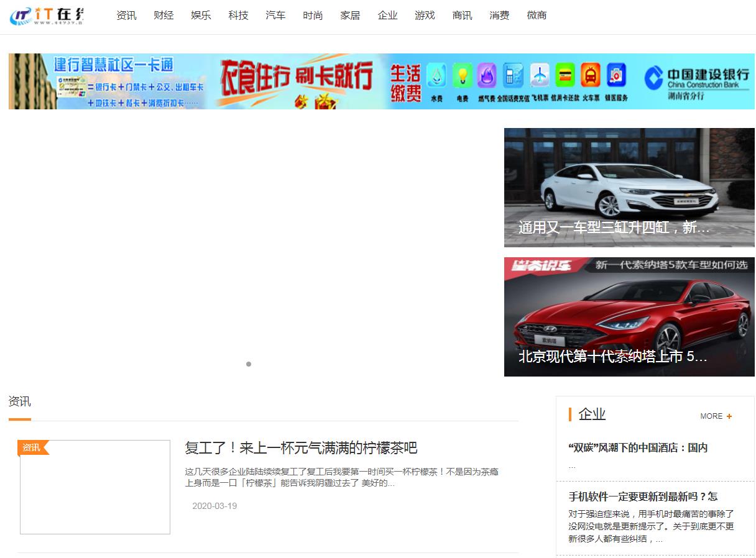Click the orange plus icon beside MORE
Screen dimensions: 756x558
pyautogui.click(x=729, y=416)
